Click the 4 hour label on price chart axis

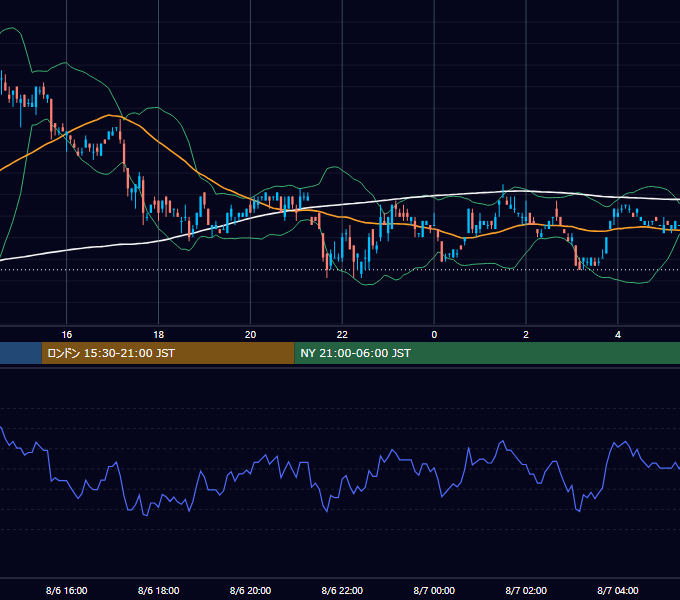click(x=618, y=335)
